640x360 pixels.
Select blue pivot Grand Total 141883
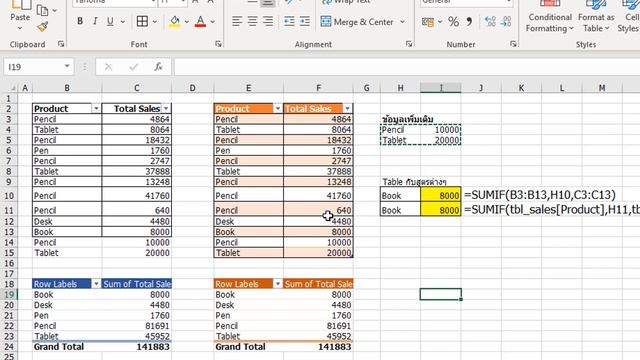pos(137,347)
